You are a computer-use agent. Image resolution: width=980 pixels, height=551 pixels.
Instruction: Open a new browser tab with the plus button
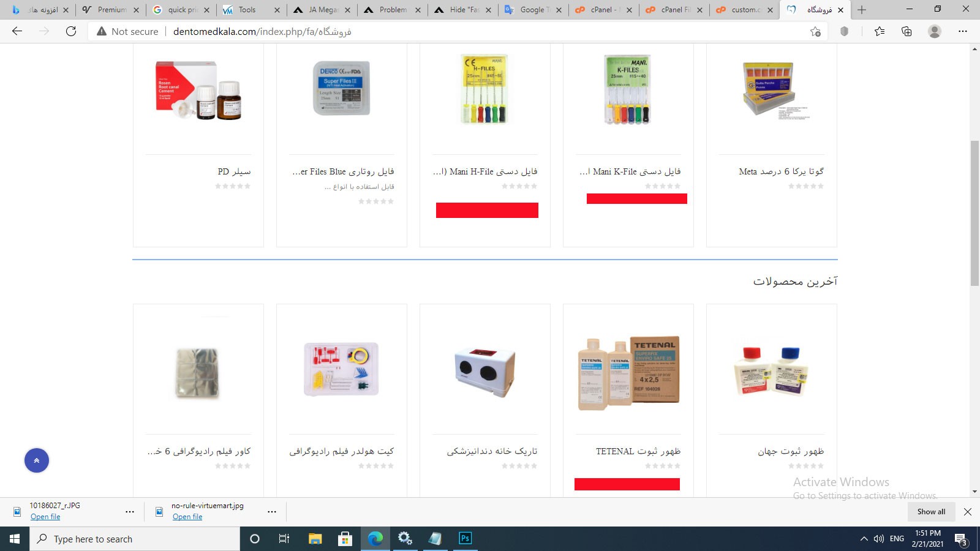(862, 10)
